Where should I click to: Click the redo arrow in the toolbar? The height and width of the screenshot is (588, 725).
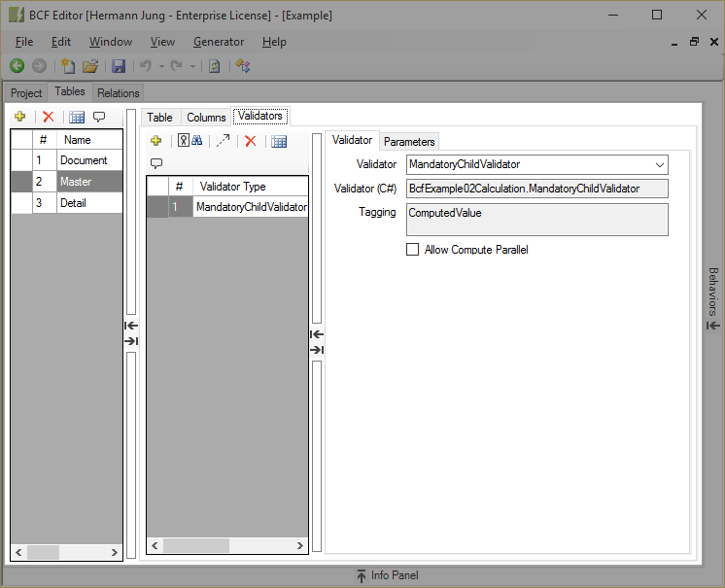[177, 66]
